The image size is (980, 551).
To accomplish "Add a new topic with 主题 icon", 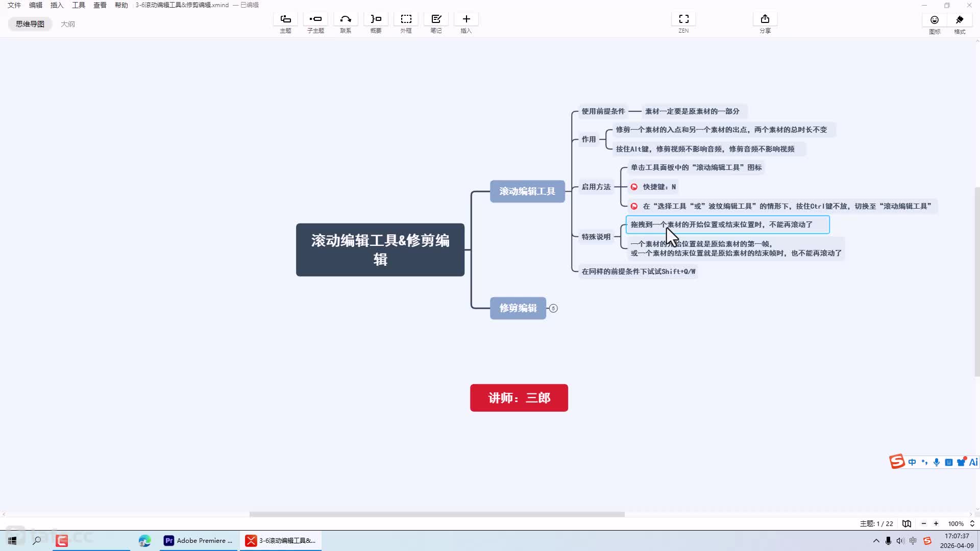I will [285, 23].
